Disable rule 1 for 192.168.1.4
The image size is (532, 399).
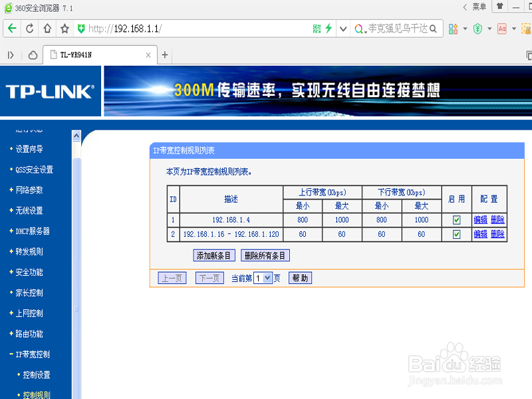[x=455, y=220]
